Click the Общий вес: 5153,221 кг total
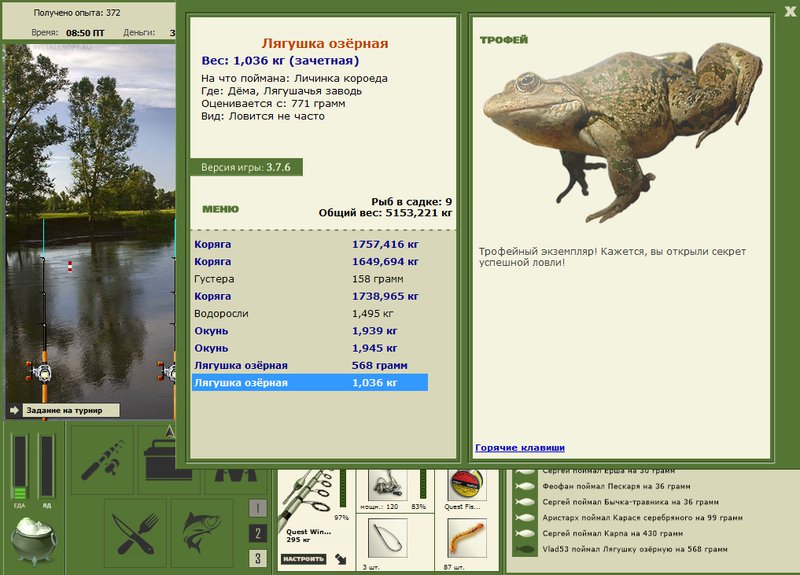Viewport: 800px width, 575px height. [385, 213]
